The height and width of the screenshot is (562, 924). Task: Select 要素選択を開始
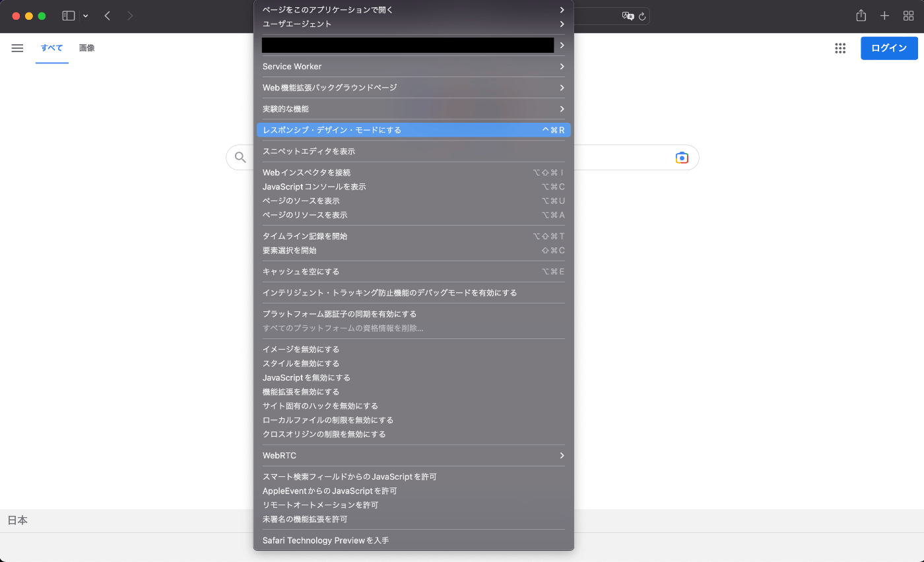click(x=414, y=251)
